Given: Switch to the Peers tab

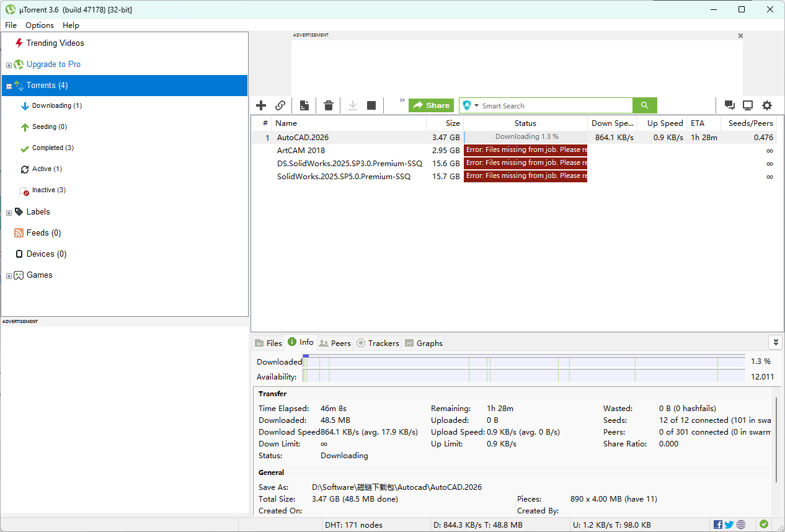Looking at the screenshot, I should pos(335,343).
